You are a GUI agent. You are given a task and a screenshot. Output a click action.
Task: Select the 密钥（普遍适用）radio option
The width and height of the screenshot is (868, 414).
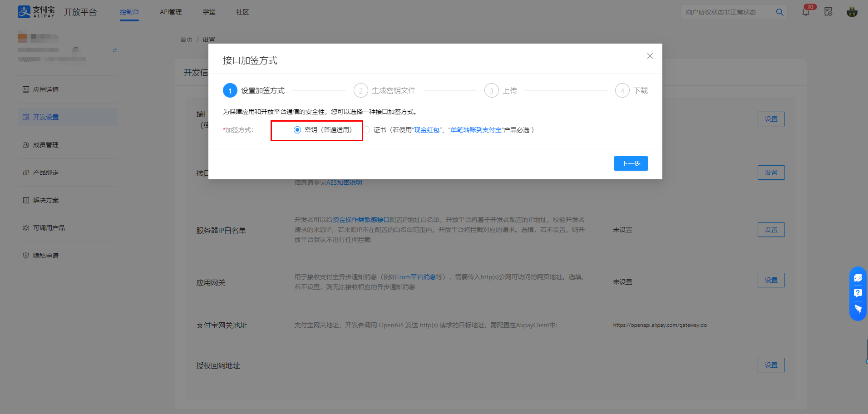tap(297, 130)
